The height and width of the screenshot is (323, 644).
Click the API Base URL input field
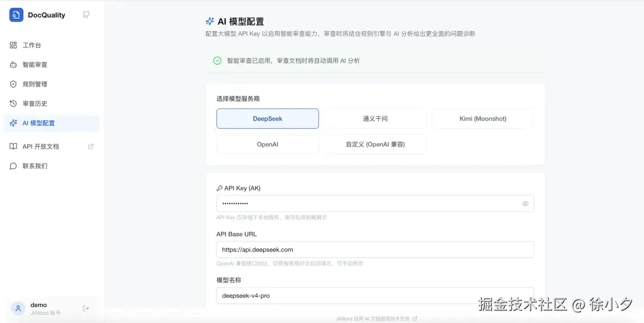coord(375,250)
